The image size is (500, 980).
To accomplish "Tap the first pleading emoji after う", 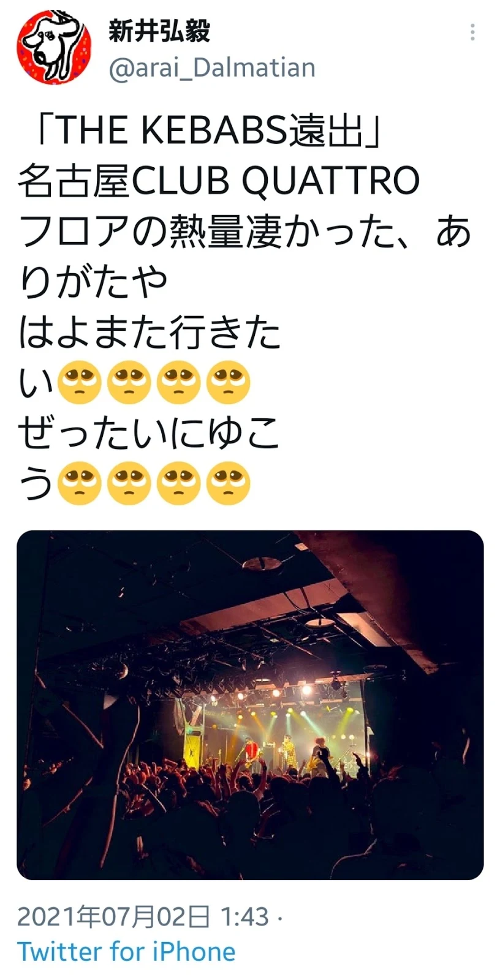I will (79, 483).
